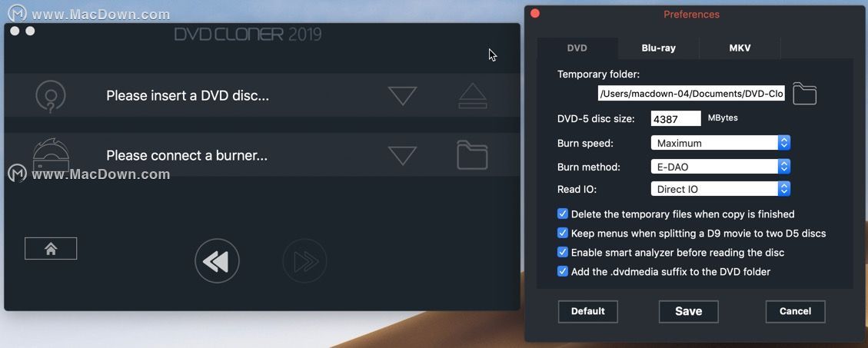This screenshot has height=348, width=868.
Task: Go to home screen in DVD Cloner
Action: click(x=51, y=248)
